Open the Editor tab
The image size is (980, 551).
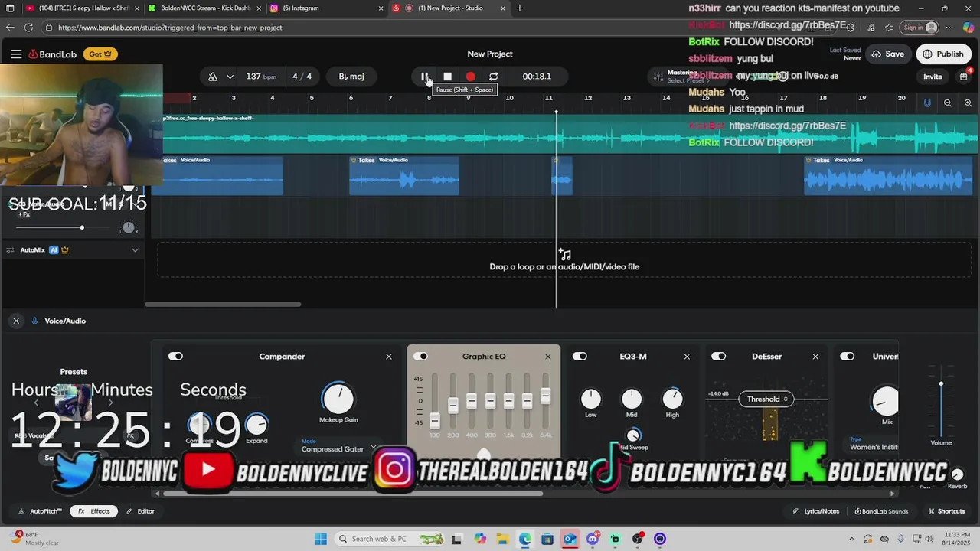pyautogui.click(x=141, y=511)
